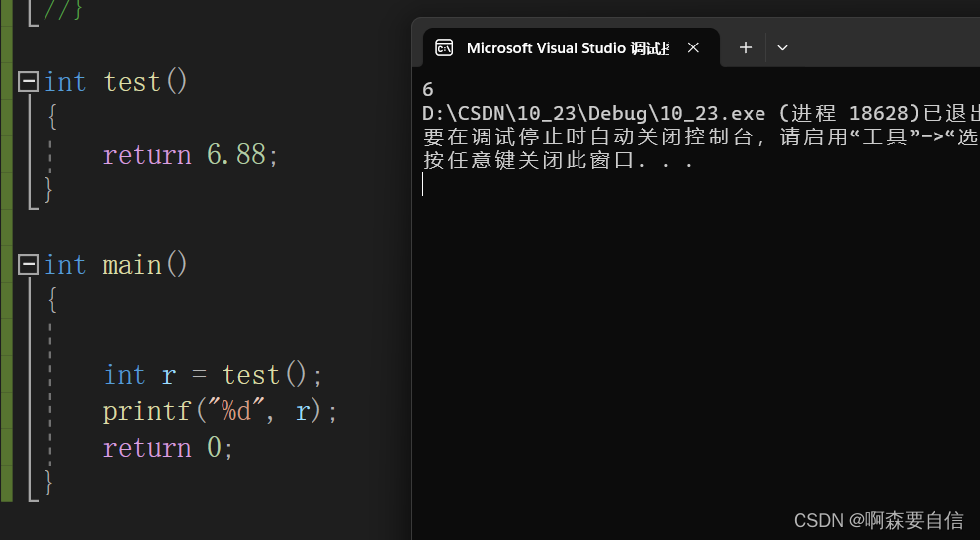Click the test function name in its definition

[x=132, y=82]
